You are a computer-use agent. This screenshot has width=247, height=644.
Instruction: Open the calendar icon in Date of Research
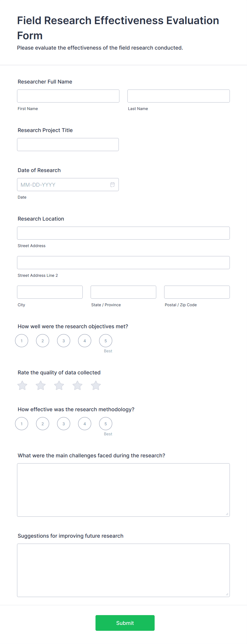coord(113,185)
